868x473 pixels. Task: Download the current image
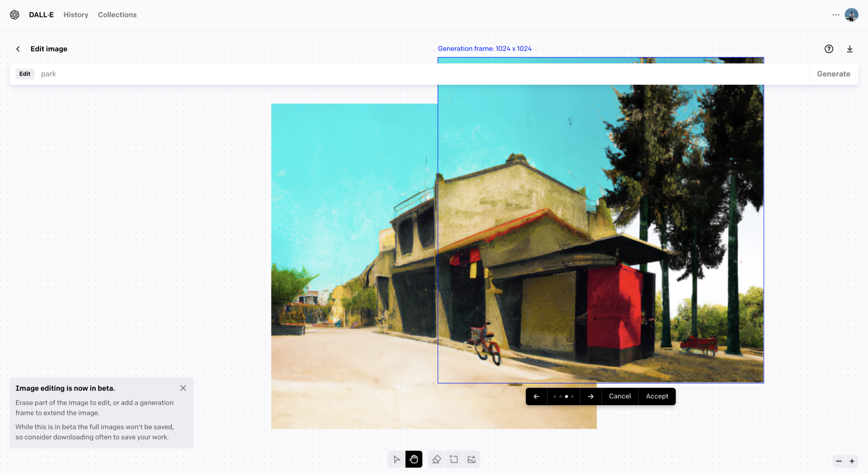[850, 49]
